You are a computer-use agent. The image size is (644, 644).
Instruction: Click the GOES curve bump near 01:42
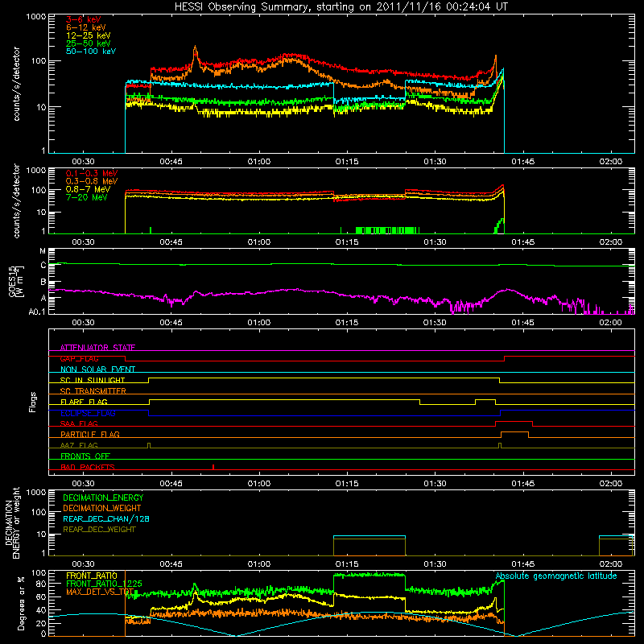click(x=509, y=290)
